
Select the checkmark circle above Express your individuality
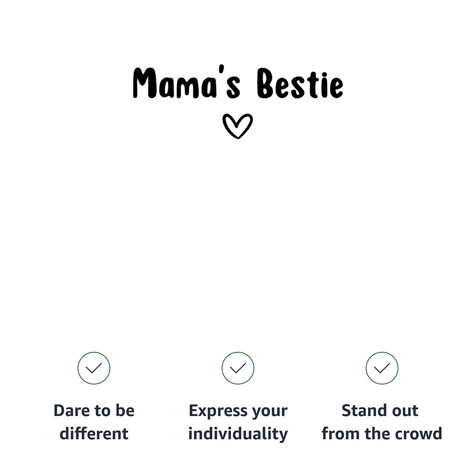click(x=238, y=368)
